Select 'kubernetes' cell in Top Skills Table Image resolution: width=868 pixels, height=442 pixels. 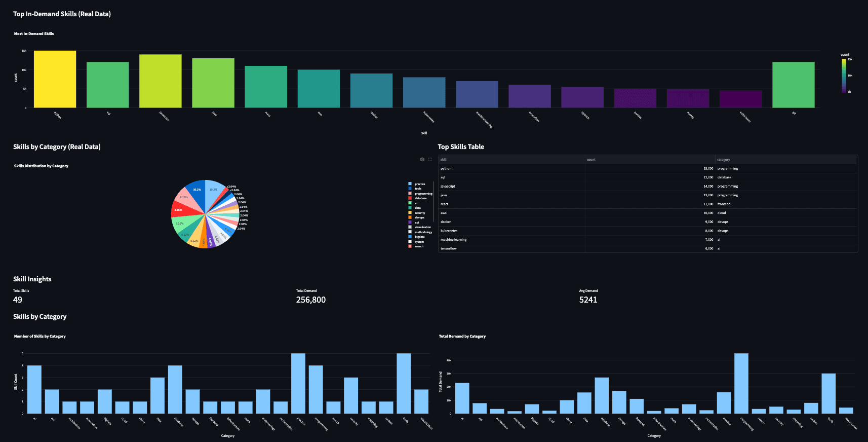coord(511,231)
